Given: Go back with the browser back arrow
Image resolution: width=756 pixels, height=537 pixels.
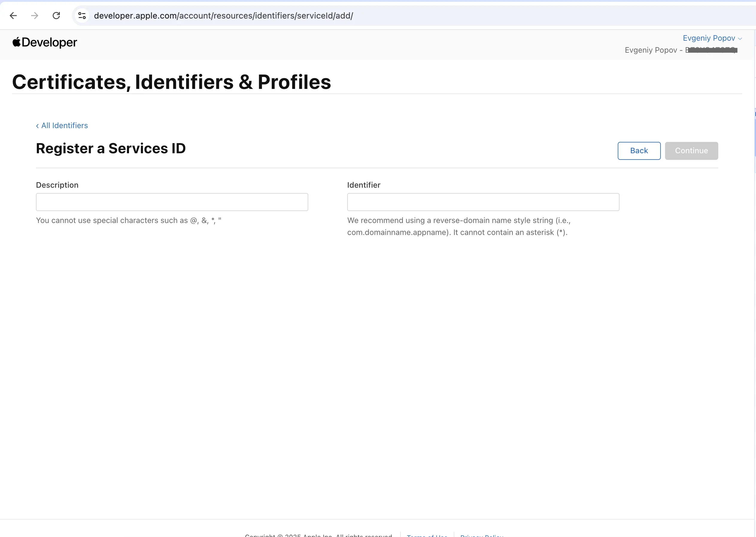Looking at the screenshot, I should tap(13, 16).
